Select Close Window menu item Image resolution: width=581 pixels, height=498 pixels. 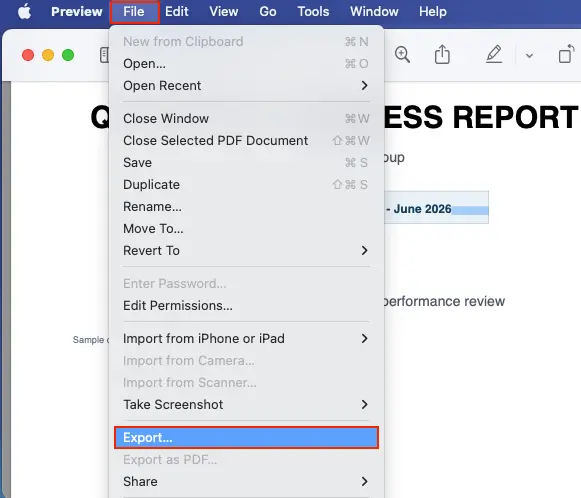(246, 119)
